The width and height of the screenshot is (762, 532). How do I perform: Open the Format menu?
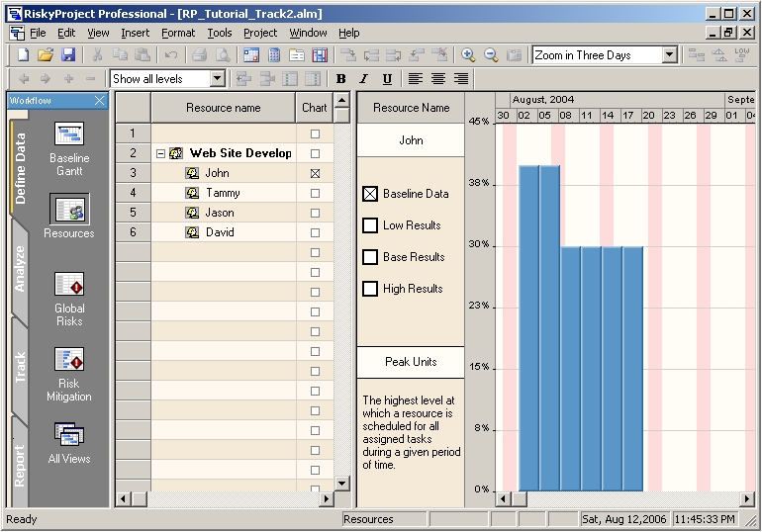pos(178,33)
